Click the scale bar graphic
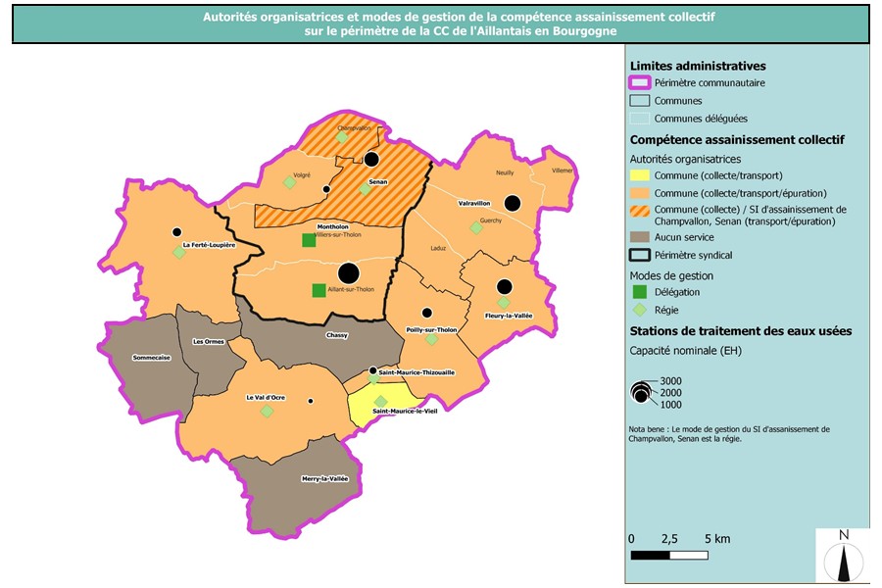Viewport: 882px width, 588px height. click(669, 556)
